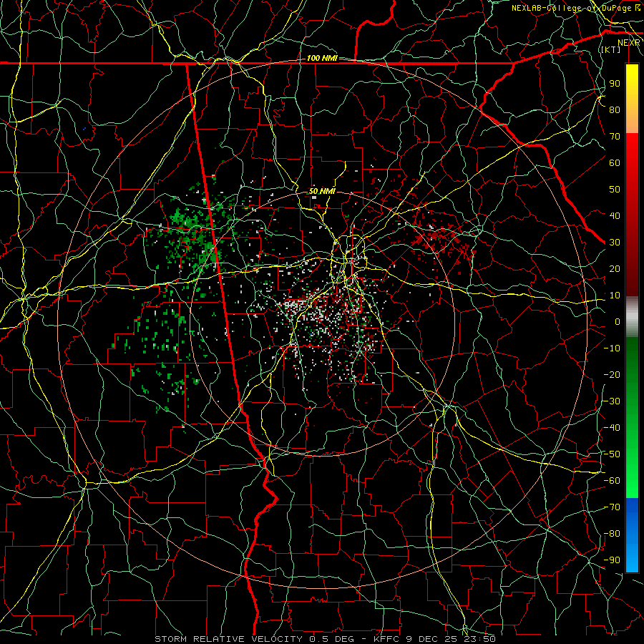
Task: Click the gray-white zero segment of the color bar
Action: click(632, 316)
